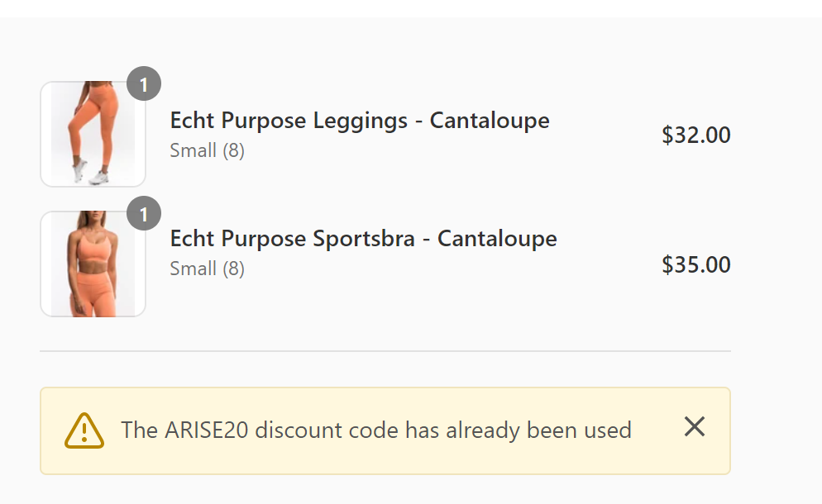Open the Cantaloupe sportsbra product thumbnail
This screenshot has height=504, width=822.
point(93,264)
